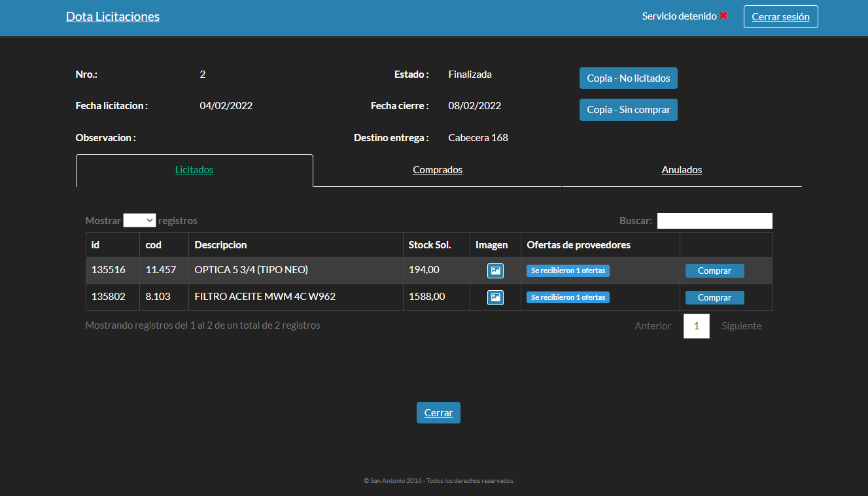This screenshot has height=496, width=868.
Task: Focus the Buscar search field
Action: (714, 221)
